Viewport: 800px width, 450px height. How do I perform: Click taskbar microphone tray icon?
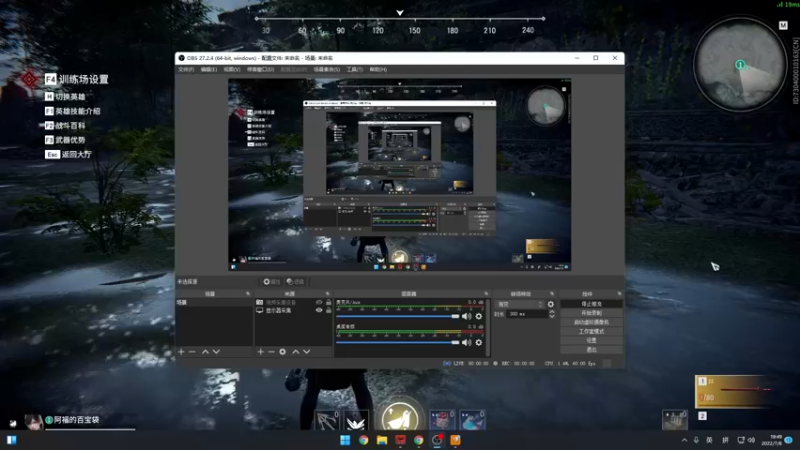tap(696, 440)
